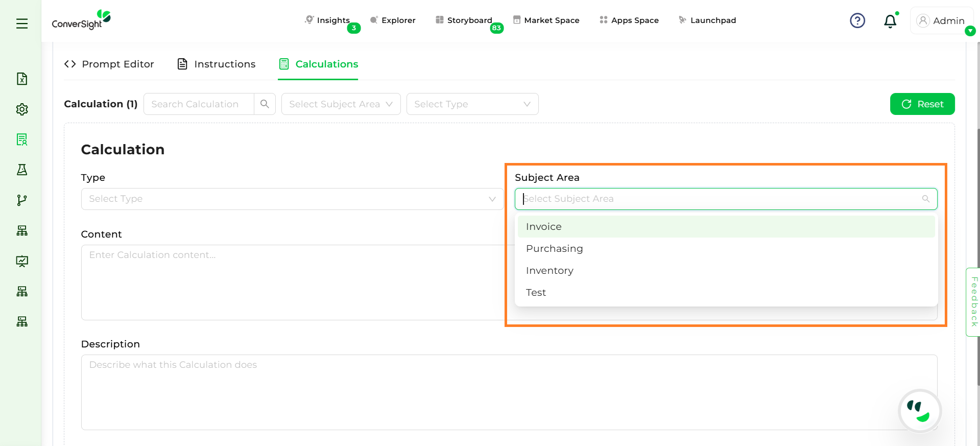This screenshot has width=980, height=446.
Task: Open the git branch icon in sidebar
Action: pos(22,200)
